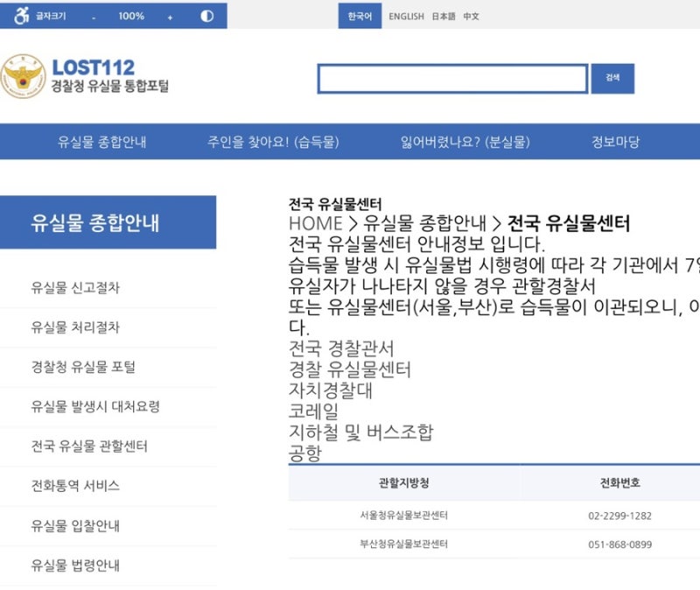700x590 pixels.
Task: Open the 유실물 종합안내 main menu
Action: (101, 142)
